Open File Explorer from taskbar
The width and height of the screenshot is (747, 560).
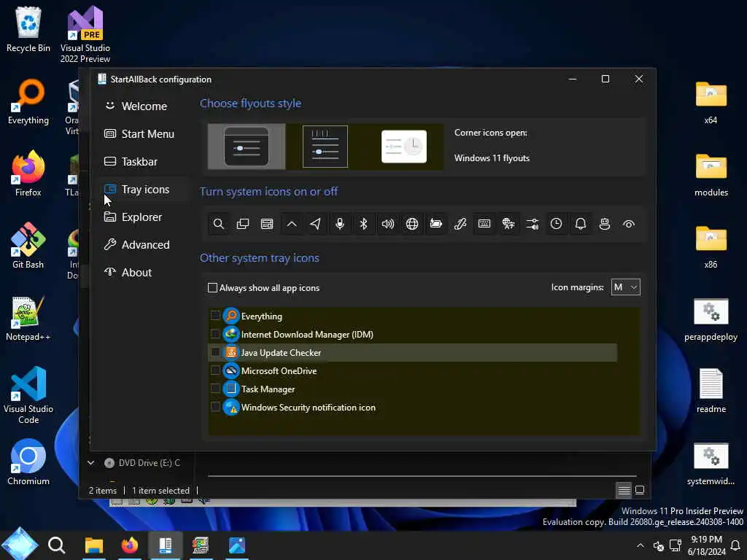point(94,545)
